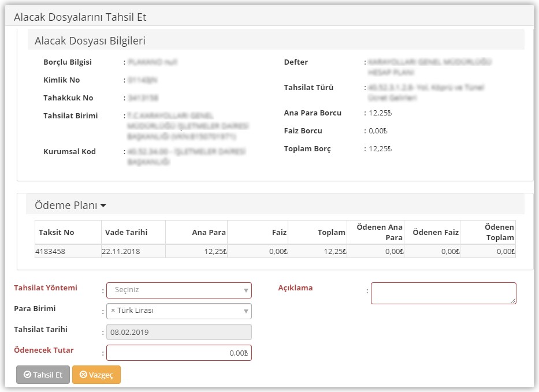Click the Ana Para column header

[x=209, y=233]
